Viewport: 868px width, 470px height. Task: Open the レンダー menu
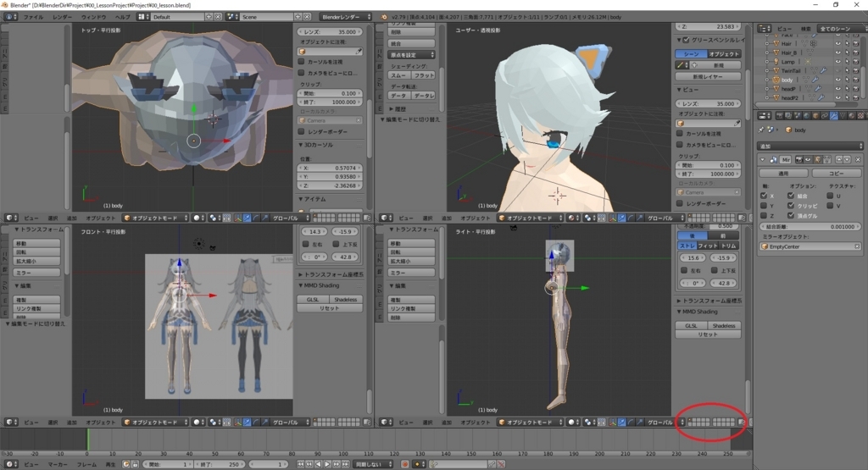click(62, 17)
